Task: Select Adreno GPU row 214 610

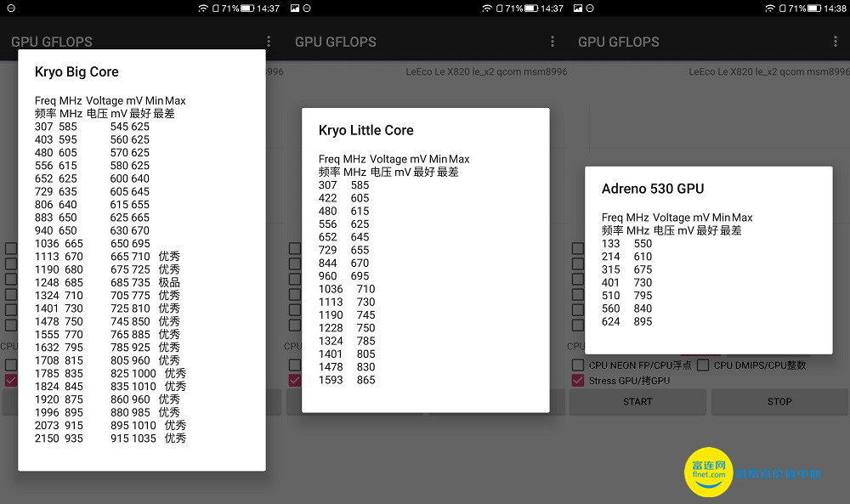Action: 626,257
